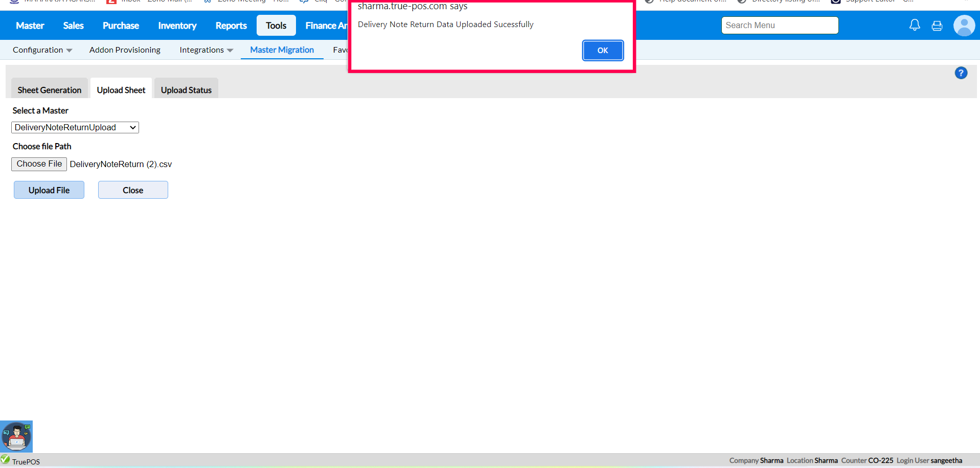The height and width of the screenshot is (468, 980).
Task: Click the Login User sangeetha text
Action: tap(929, 461)
